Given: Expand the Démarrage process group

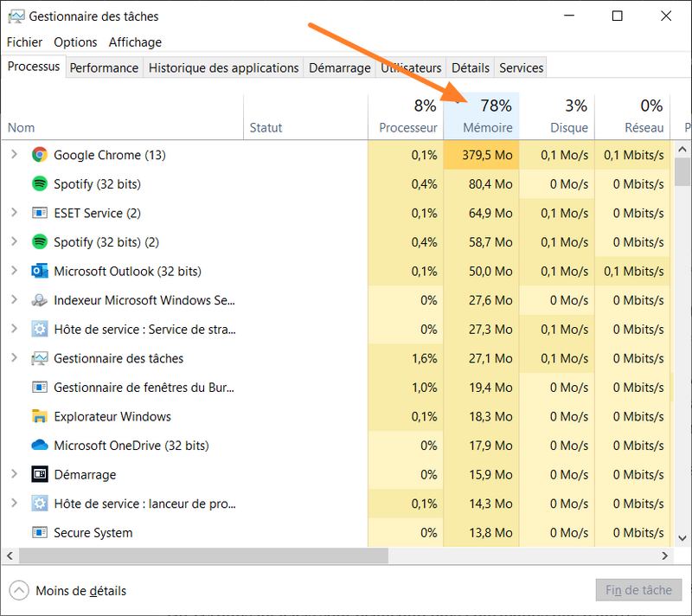Looking at the screenshot, I should coord(14,474).
